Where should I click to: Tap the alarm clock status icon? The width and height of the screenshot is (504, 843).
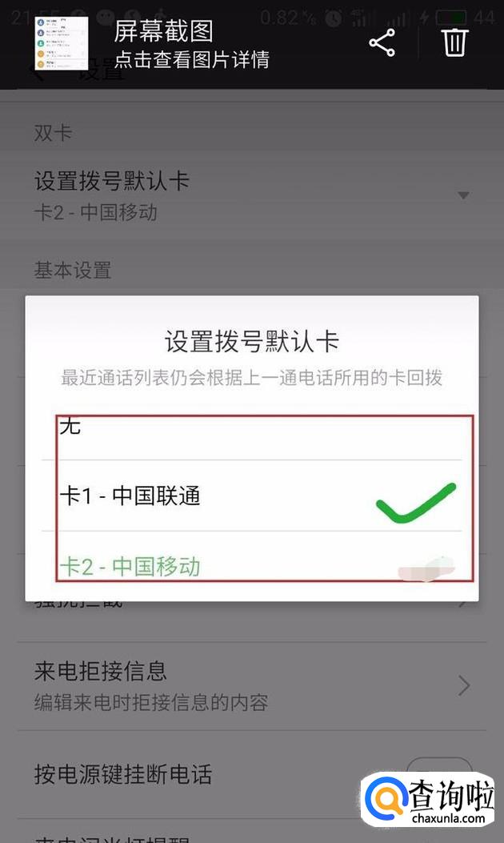click(334, 18)
